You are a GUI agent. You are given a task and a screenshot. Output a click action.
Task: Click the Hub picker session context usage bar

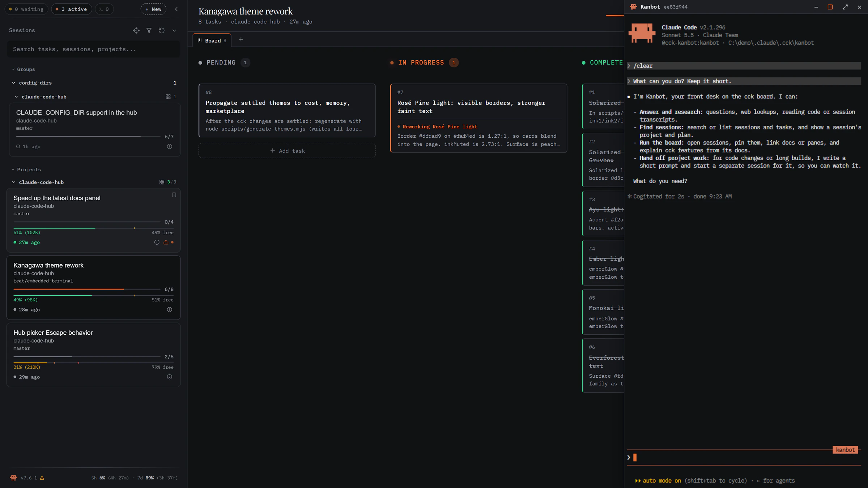pyautogui.click(x=93, y=363)
